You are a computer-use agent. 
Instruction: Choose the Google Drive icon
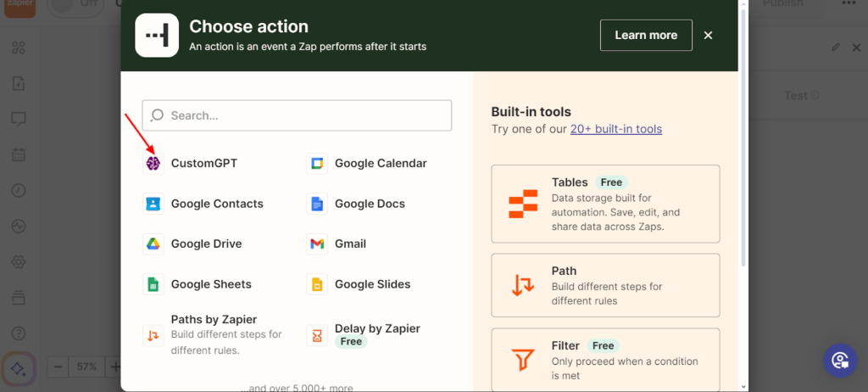[153, 244]
